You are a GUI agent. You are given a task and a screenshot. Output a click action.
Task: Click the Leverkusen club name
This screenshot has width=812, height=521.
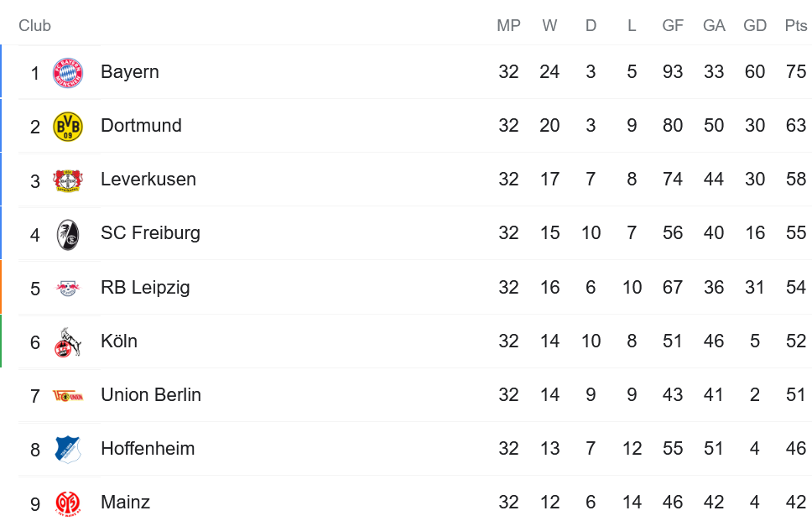148,180
